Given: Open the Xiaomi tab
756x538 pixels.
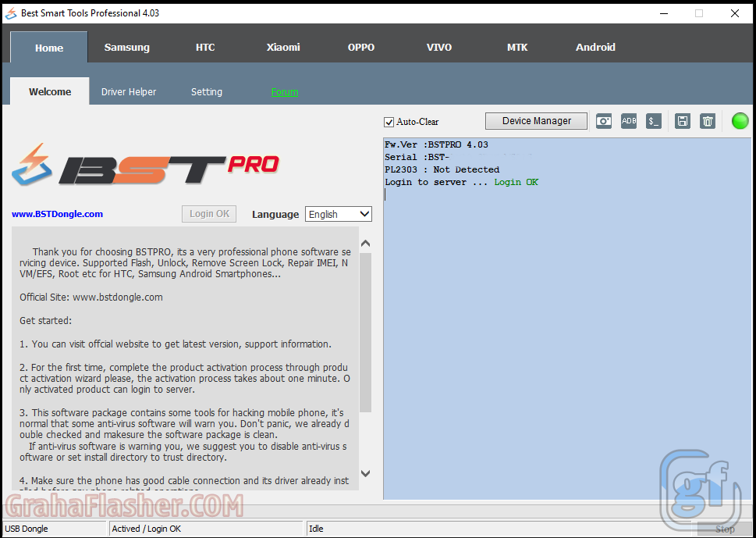Looking at the screenshot, I should click(x=283, y=48).
